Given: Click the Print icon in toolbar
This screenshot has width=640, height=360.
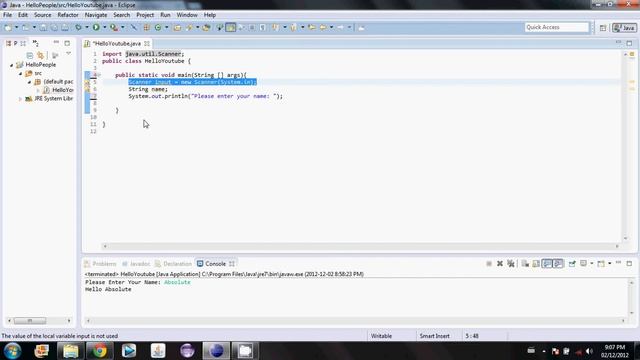Looking at the screenshot, I should coord(65,27).
